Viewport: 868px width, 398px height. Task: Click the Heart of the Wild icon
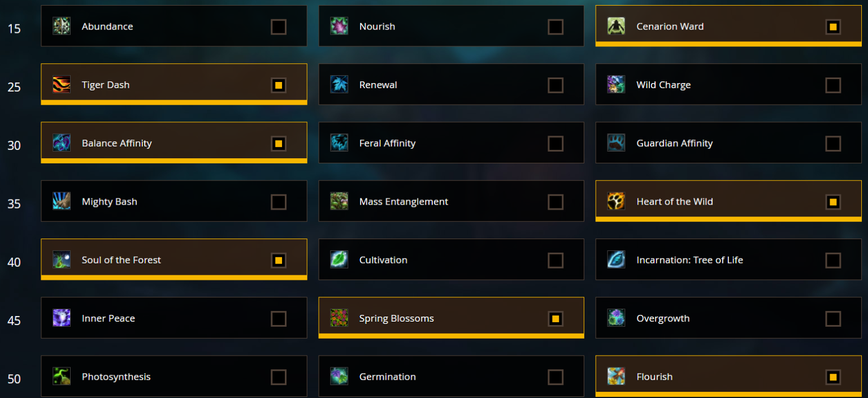(x=616, y=201)
